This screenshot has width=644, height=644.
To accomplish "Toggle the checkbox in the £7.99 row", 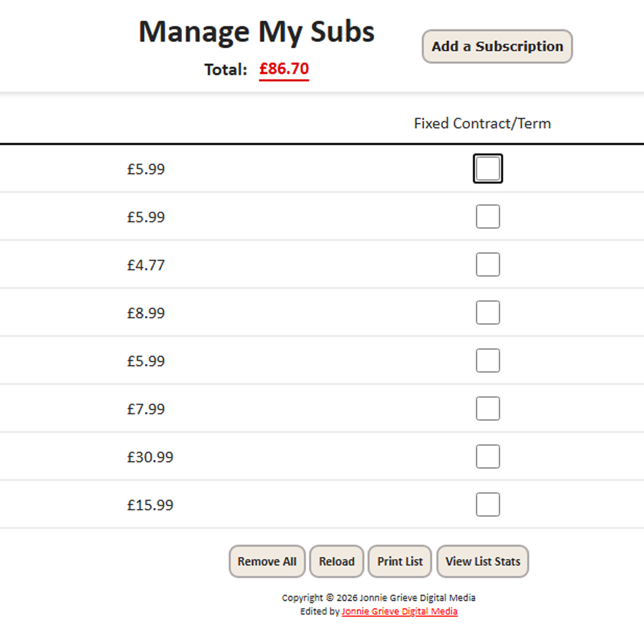I will (x=488, y=408).
